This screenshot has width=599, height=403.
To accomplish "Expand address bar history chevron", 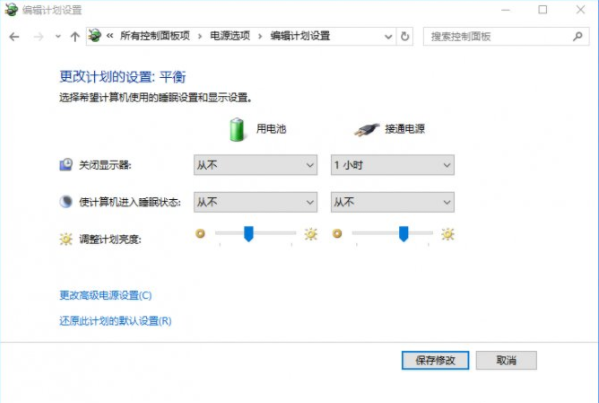I will [388, 37].
